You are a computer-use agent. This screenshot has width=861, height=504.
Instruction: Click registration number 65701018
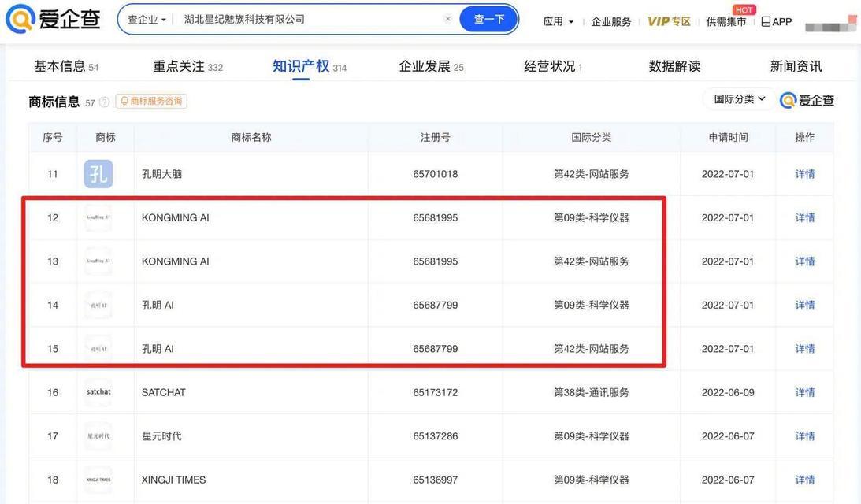436,174
